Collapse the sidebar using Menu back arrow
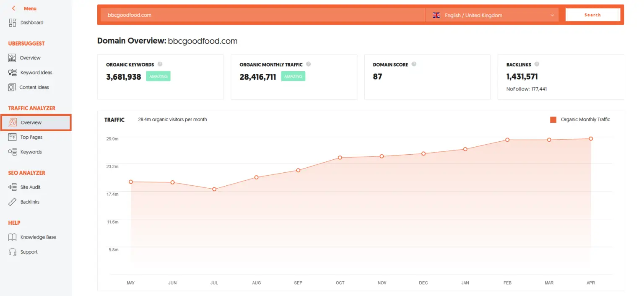Viewport: 644px width, 296px height. coord(13,8)
